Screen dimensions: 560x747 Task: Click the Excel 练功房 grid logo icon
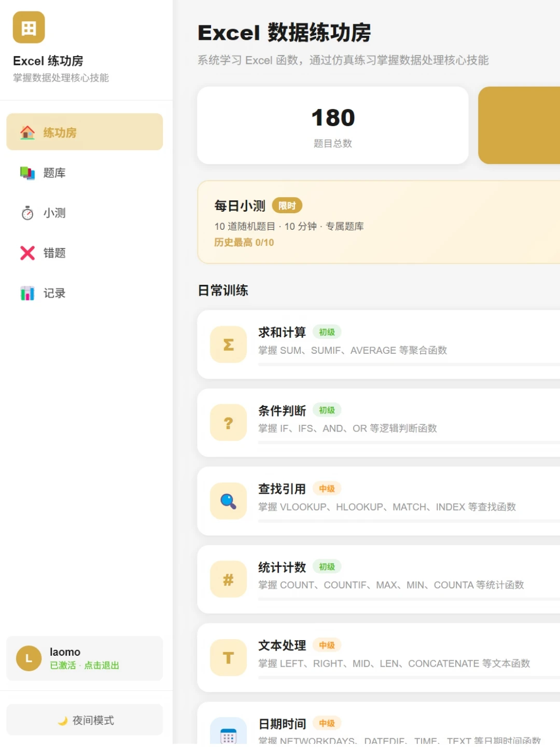click(x=29, y=27)
